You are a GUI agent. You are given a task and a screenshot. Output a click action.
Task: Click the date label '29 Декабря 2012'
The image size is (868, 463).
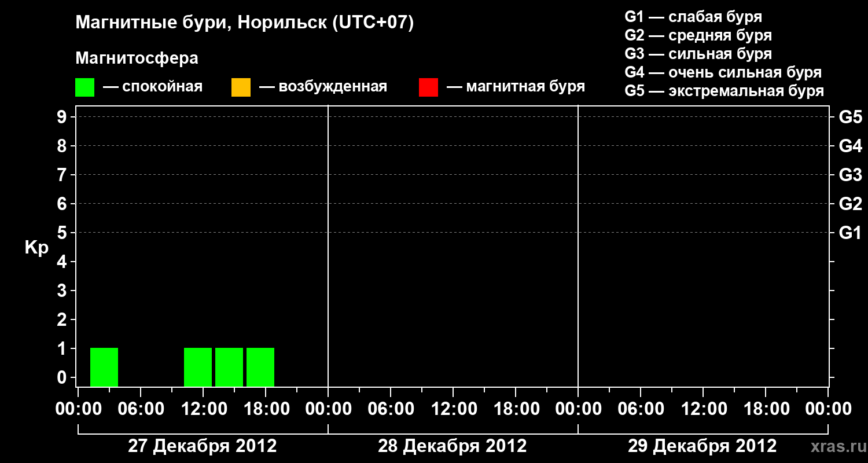click(703, 446)
